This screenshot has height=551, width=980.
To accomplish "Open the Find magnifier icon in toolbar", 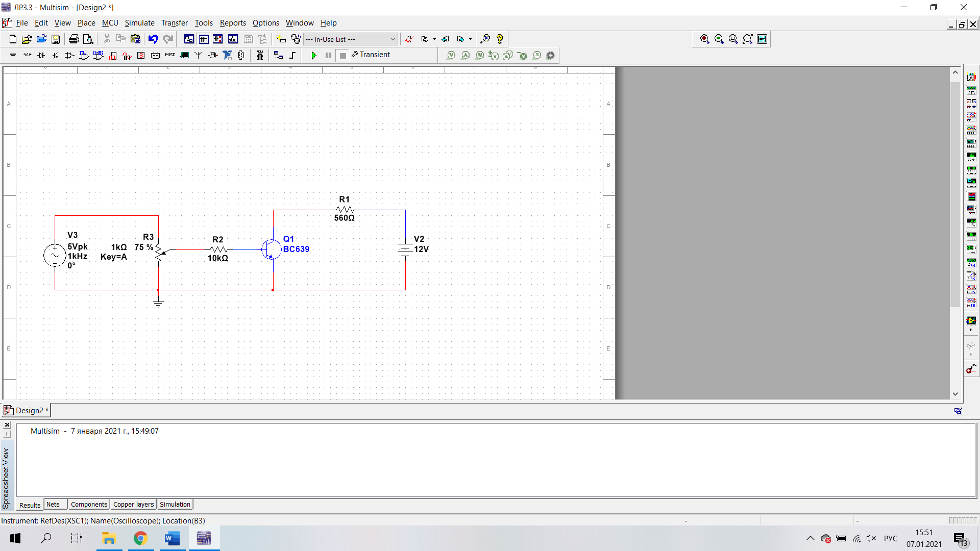I will coord(485,39).
